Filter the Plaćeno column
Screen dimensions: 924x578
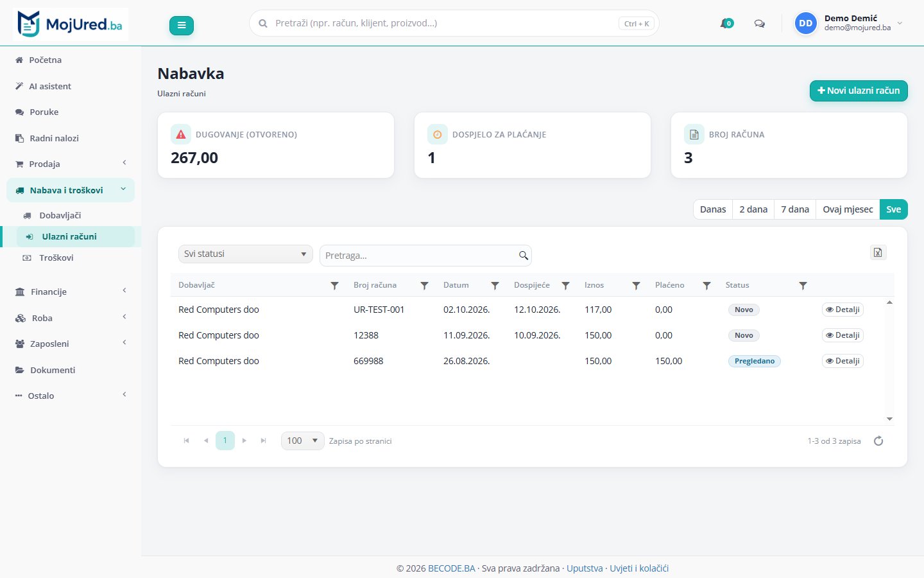coord(706,285)
